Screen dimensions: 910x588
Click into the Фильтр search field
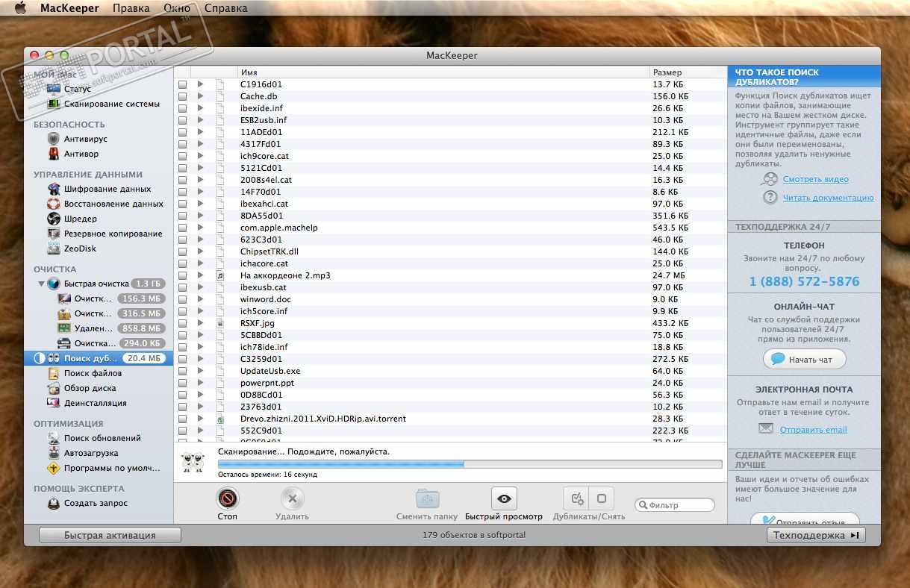pos(675,505)
